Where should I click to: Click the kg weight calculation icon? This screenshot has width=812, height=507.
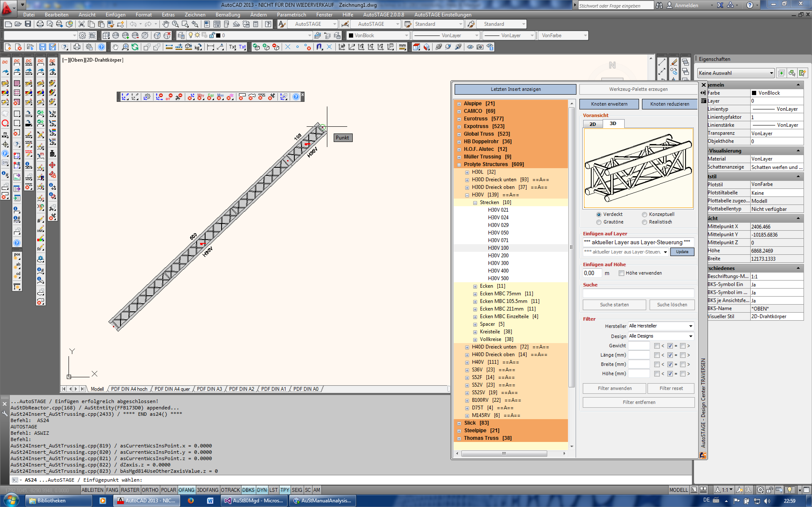coord(198,47)
